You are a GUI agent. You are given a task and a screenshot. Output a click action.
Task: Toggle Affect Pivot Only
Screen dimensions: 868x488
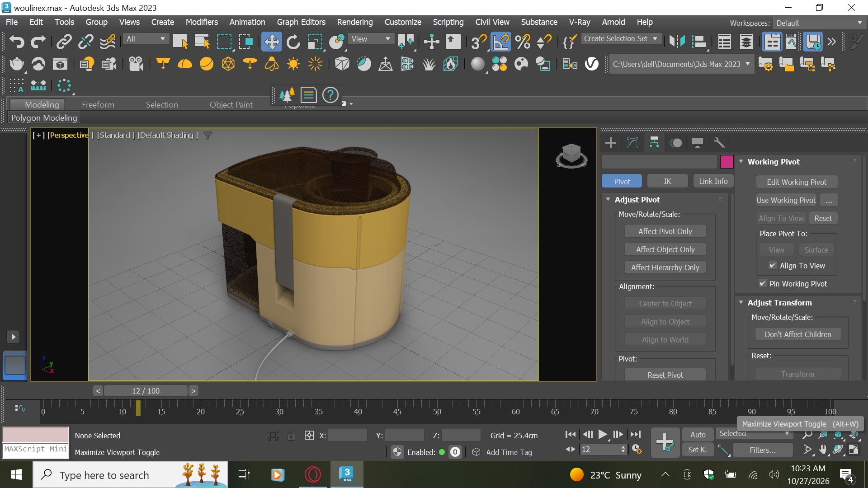click(665, 231)
